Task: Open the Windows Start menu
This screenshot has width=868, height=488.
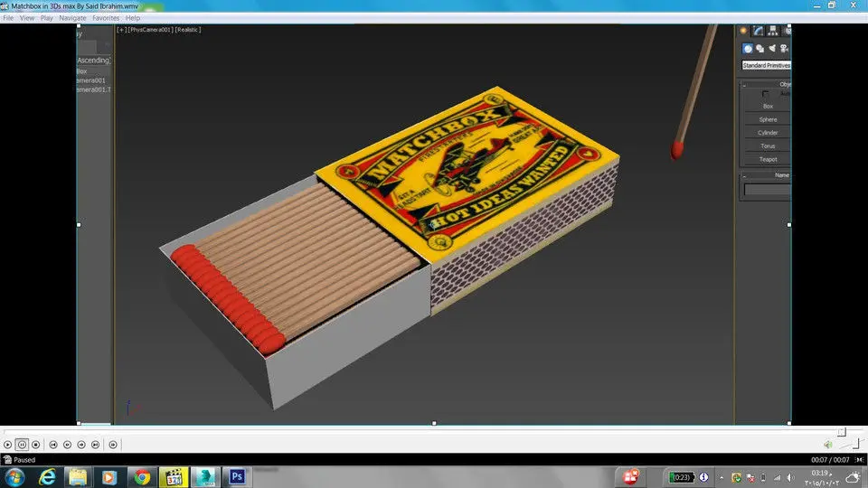Action: 14,477
